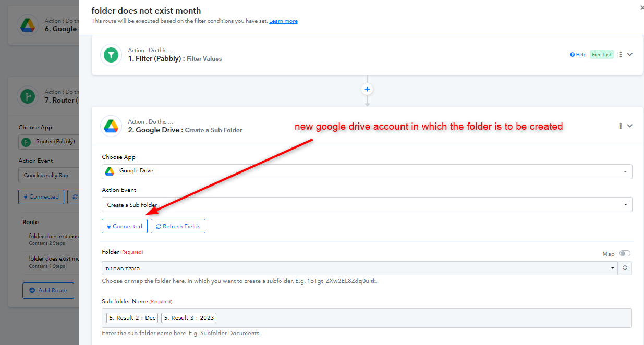Open the Action Event Create a Sub Folder dropdown
The width and height of the screenshot is (644, 345).
click(367, 205)
